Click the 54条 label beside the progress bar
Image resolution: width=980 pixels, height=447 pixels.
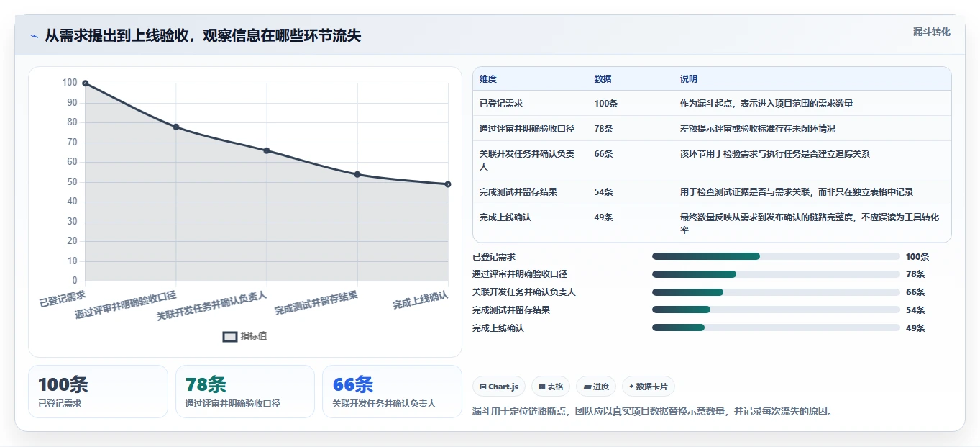click(915, 310)
